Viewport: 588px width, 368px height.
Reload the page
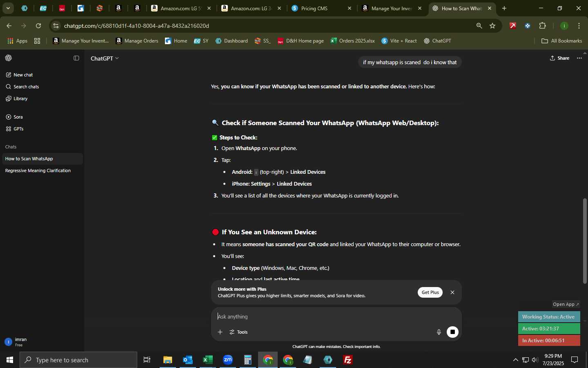[38, 26]
